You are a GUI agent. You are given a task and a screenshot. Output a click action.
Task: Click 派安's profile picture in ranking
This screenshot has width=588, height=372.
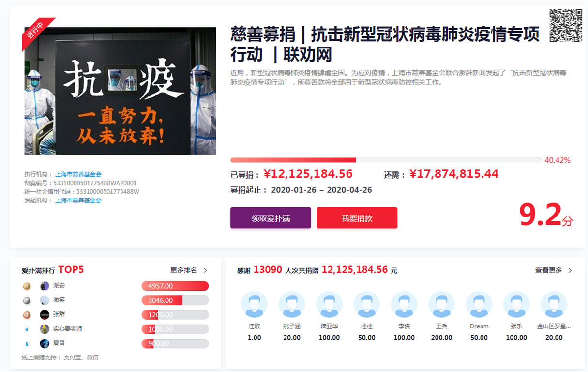coord(45,286)
